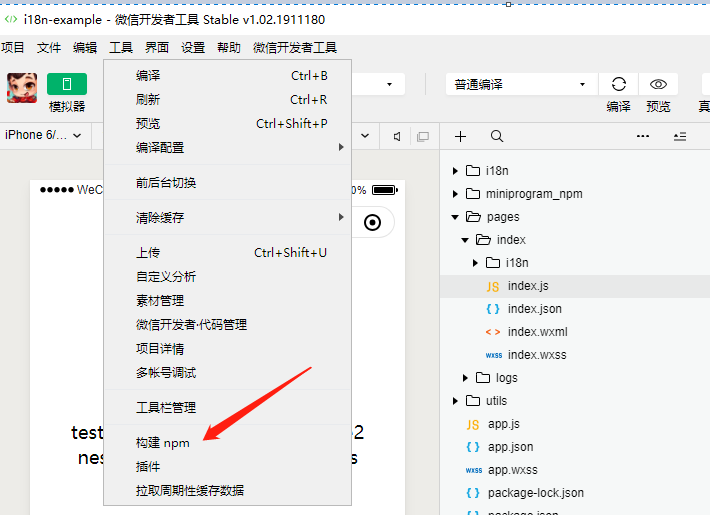Image resolution: width=710 pixels, height=515 pixels.
Task: Expand the 编译配置 submenu
Action: [227, 148]
